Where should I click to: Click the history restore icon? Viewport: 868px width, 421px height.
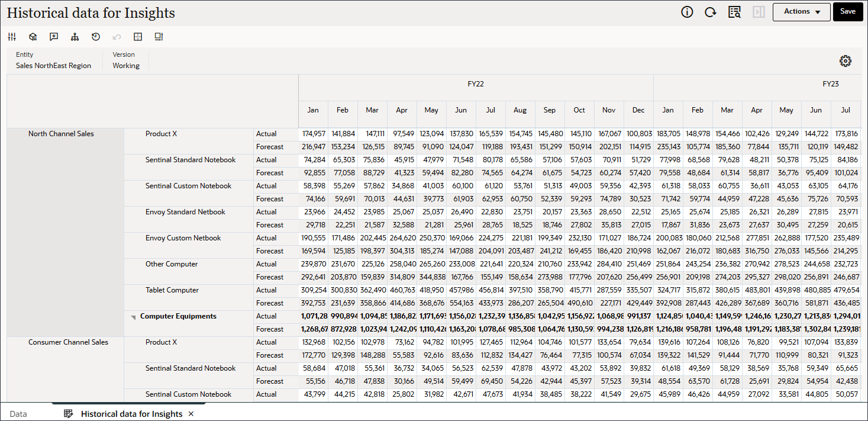pyautogui.click(x=95, y=37)
